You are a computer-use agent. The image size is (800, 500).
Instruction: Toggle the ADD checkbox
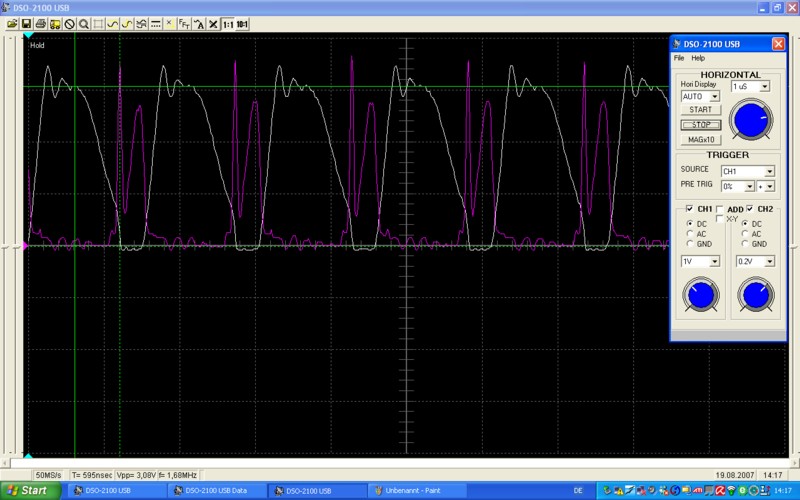pyautogui.click(x=719, y=209)
